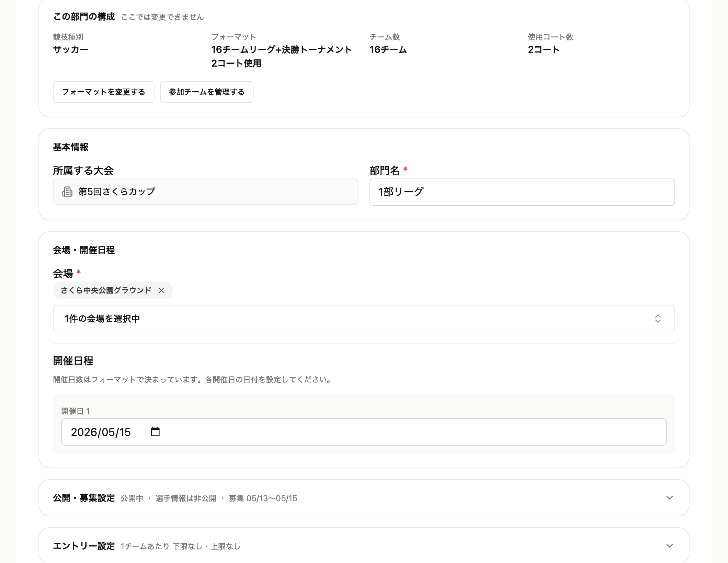
Task: Click the 16チームリーグ+決勝トーナメント format value
Action: pyautogui.click(x=281, y=56)
